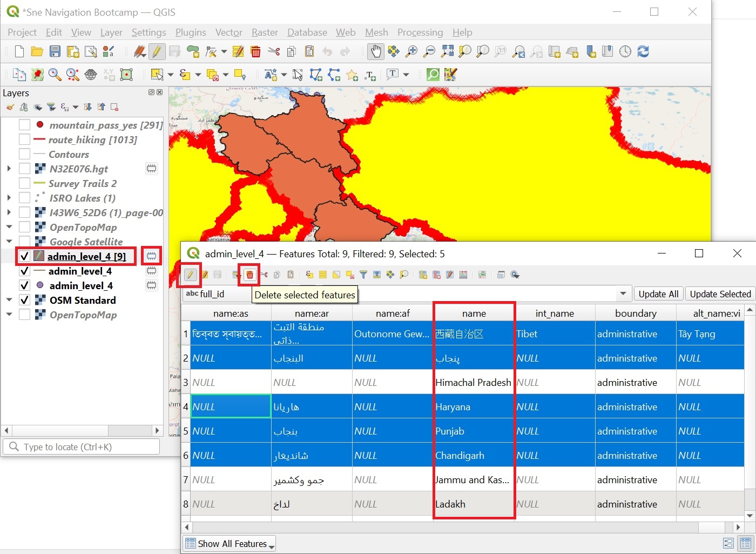Open the Show All Features filter dropdown
Image resolution: width=756 pixels, height=554 pixels.
click(230, 544)
